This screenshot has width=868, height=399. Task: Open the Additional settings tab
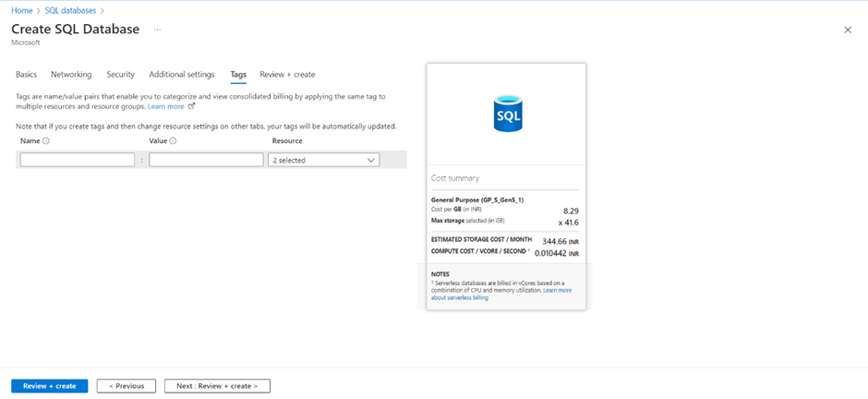coord(182,74)
